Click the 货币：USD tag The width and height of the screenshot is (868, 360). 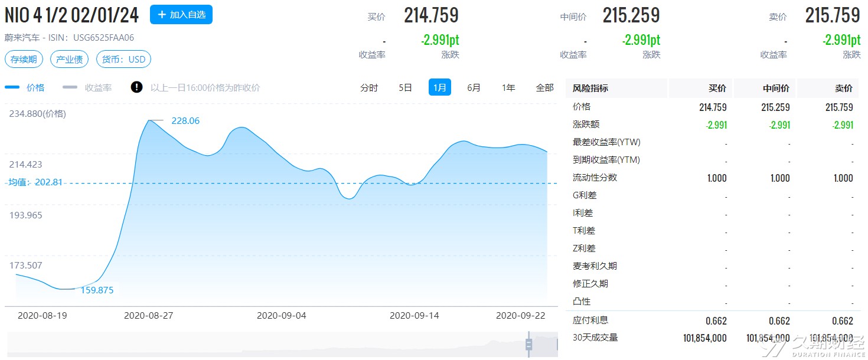point(123,60)
